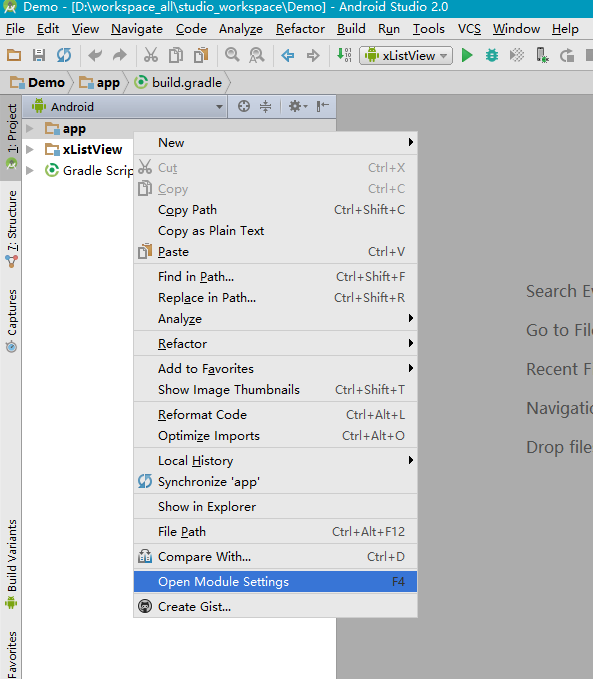The image size is (593, 679).
Task: Open Project panel settings gear icon
Action: click(x=298, y=107)
